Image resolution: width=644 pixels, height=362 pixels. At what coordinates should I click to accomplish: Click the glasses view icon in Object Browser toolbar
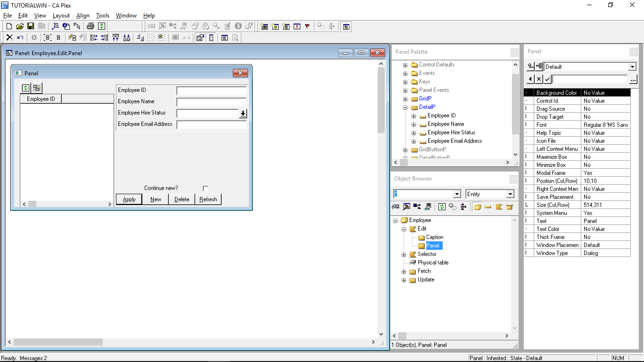tap(428, 206)
